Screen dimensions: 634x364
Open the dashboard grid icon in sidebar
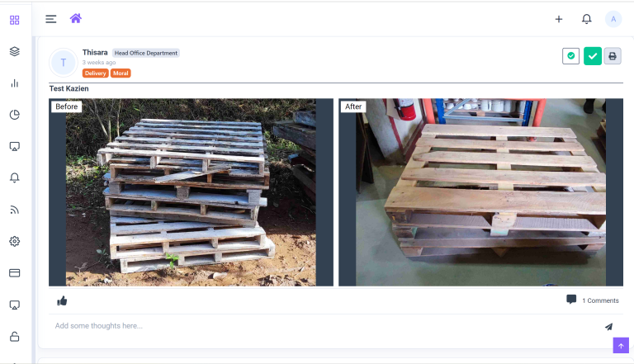click(x=15, y=20)
